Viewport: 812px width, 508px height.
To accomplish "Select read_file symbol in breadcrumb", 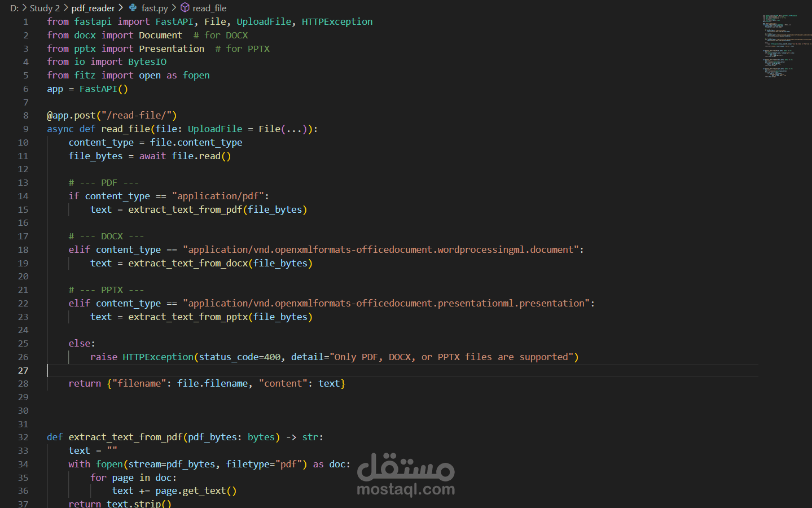I will tap(209, 8).
